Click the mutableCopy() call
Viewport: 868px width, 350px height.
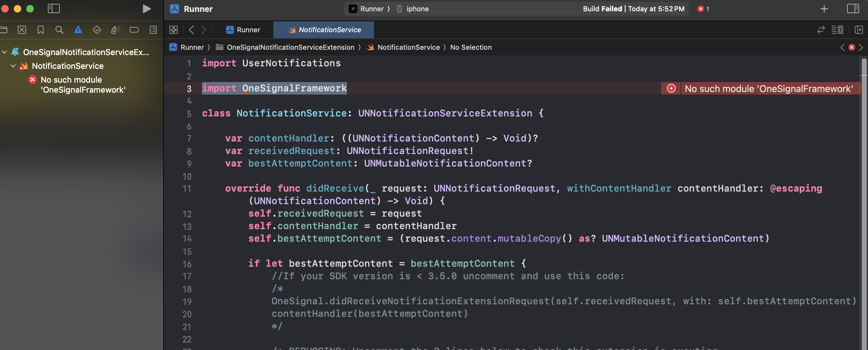[535, 239]
